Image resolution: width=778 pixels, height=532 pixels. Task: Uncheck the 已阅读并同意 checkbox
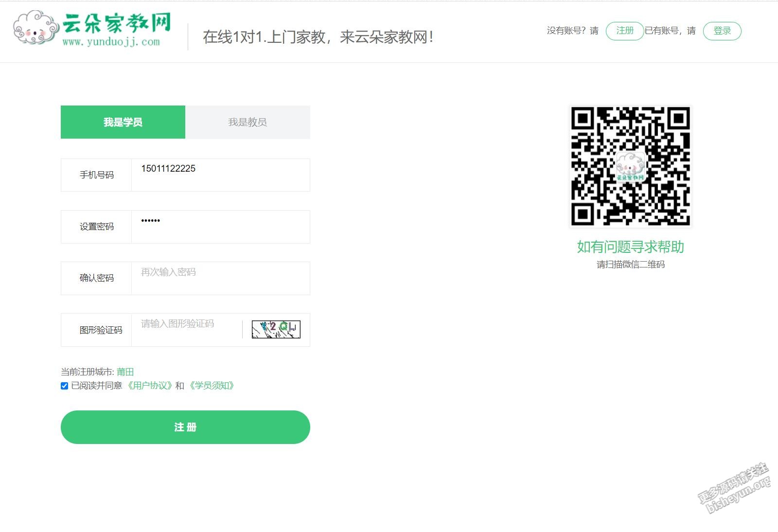click(x=64, y=386)
